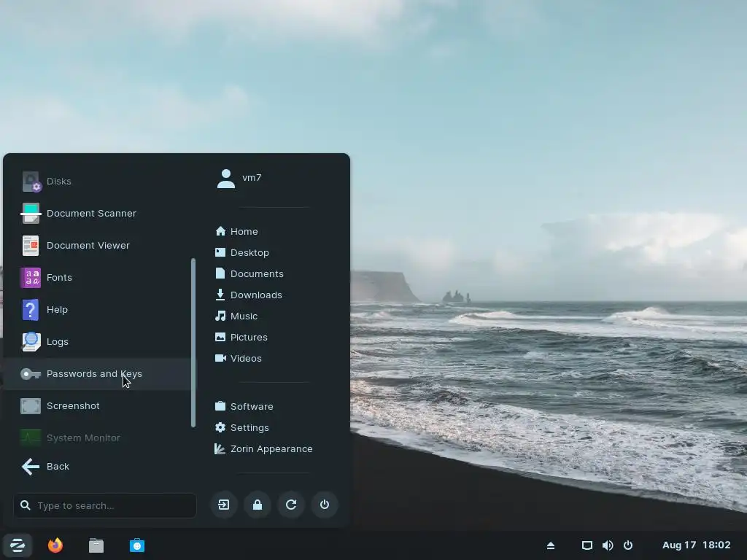Click the restart button

pos(291,505)
